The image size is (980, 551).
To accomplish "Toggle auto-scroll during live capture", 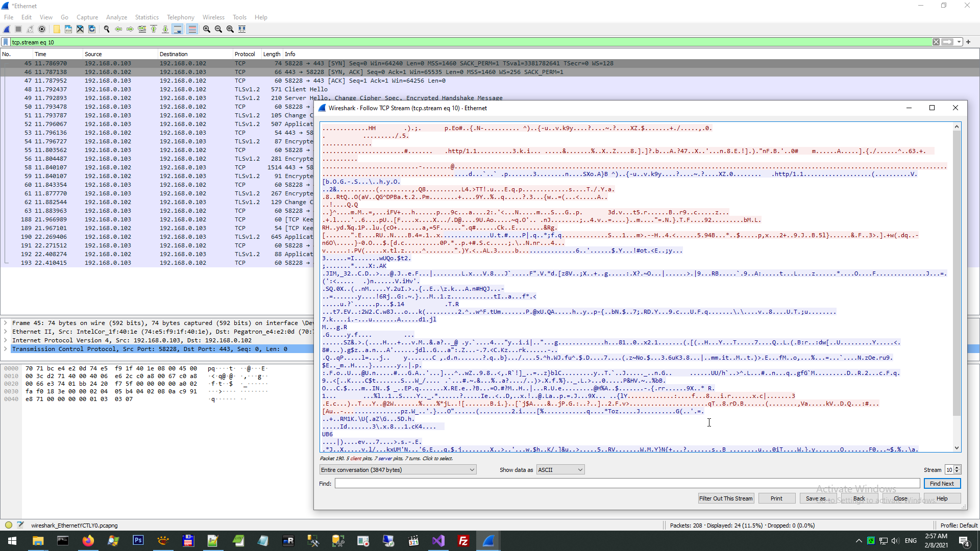I will coord(177,29).
